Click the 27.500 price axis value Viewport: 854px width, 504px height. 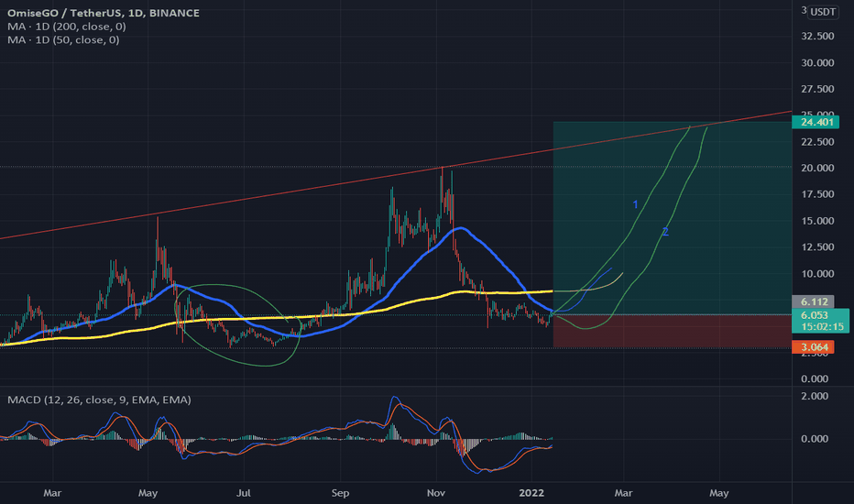click(817, 89)
